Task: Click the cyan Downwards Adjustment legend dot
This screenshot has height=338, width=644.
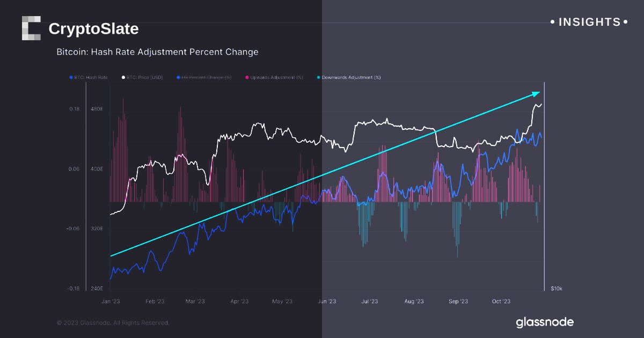Action: tap(318, 78)
